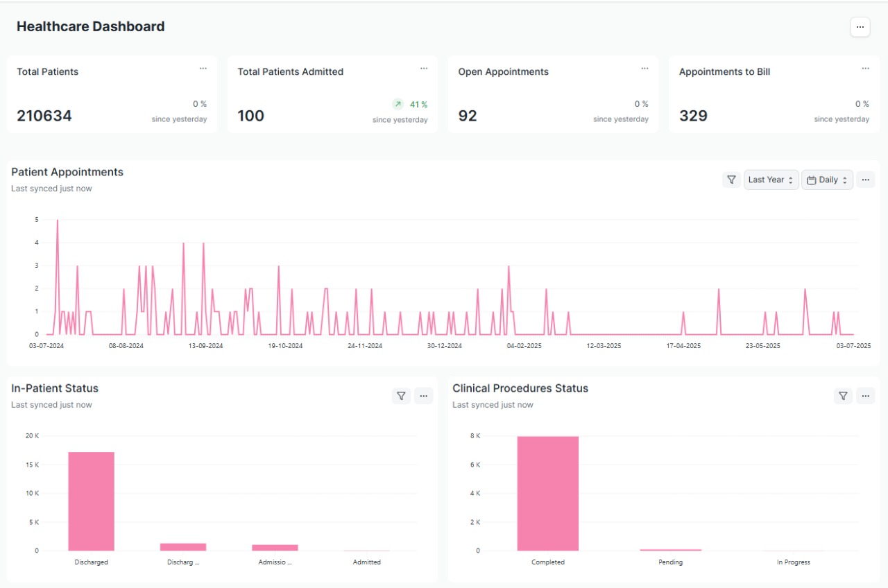Expand the Last Year time range dropdown
888x588 pixels.
[x=771, y=180]
